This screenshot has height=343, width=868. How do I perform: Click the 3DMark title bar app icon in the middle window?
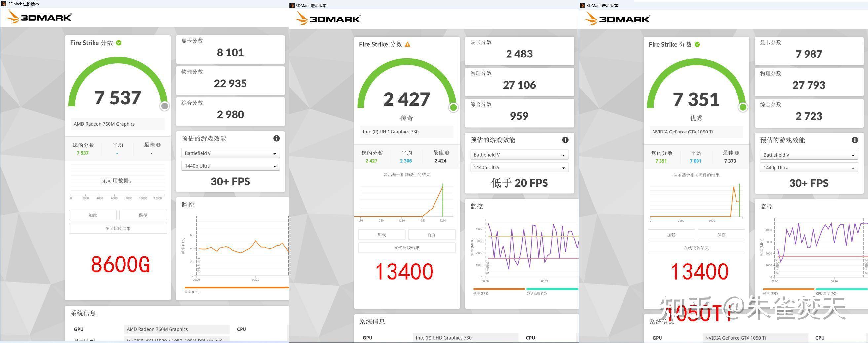pos(292,5)
